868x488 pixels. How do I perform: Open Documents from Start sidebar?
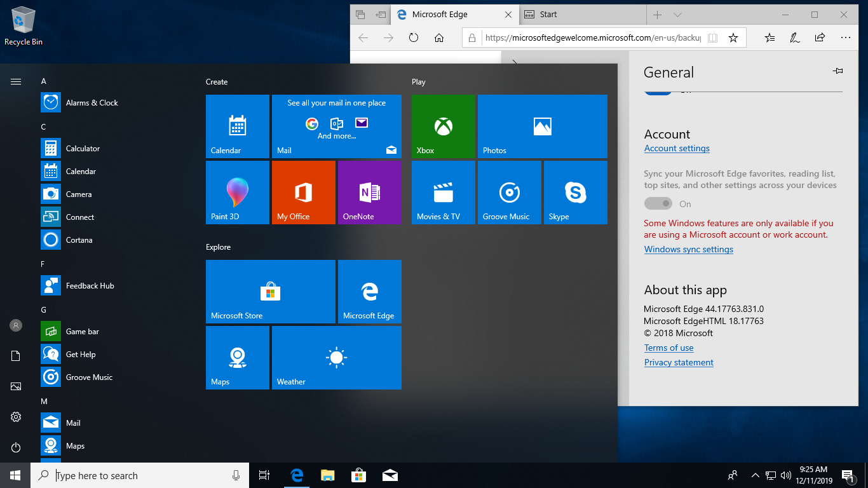pos(16,356)
